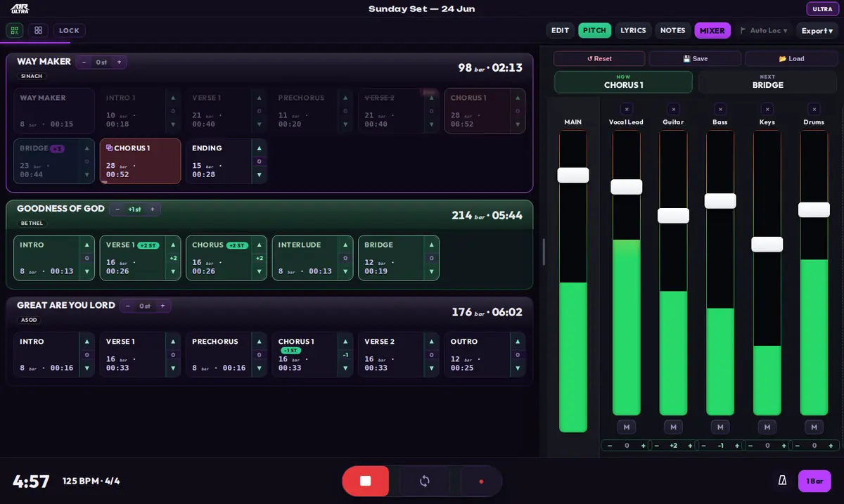Click the MAIN fader handle
844x504 pixels.
click(573, 175)
